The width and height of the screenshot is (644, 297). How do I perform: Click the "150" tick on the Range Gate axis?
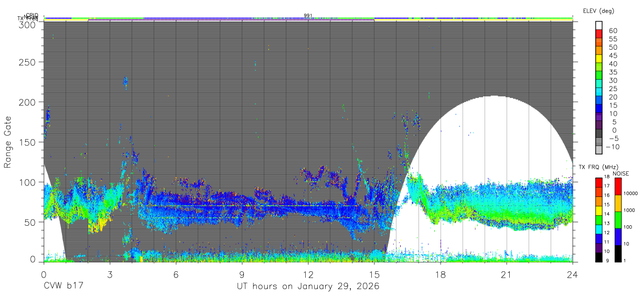28,142
